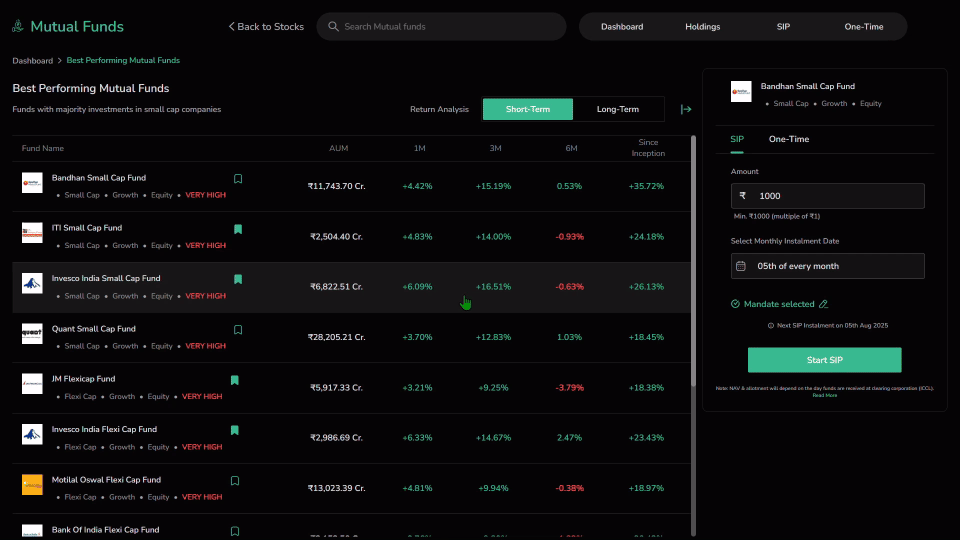Open the ITI Small Cap Fund name
Image resolution: width=960 pixels, height=540 pixels.
pyautogui.click(x=87, y=228)
